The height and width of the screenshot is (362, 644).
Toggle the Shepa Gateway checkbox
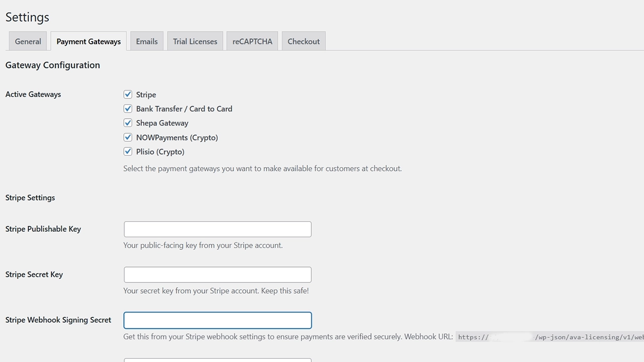tap(128, 123)
